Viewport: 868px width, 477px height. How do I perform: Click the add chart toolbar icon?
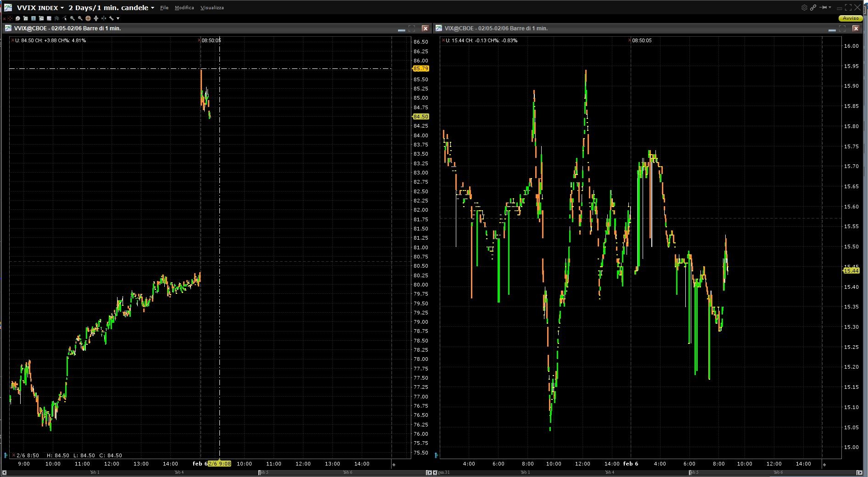tap(26, 18)
